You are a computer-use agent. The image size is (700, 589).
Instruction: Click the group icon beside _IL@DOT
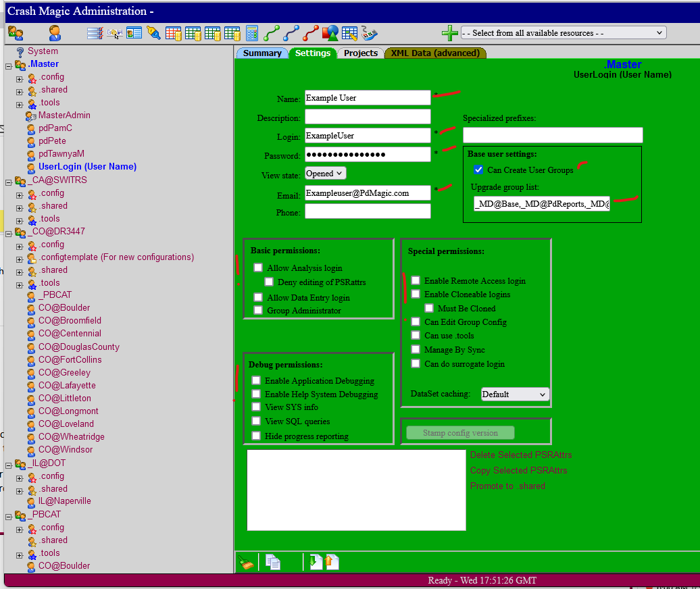pos(20,464)
